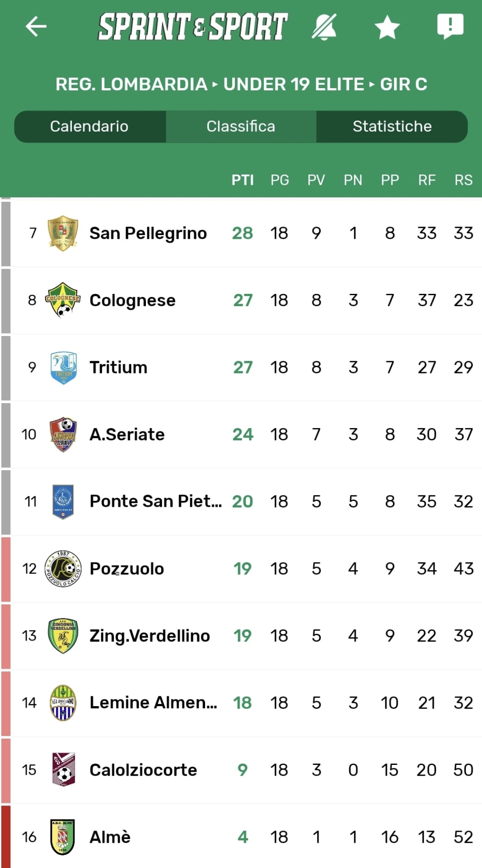The height and width of the screenshot is (868, 482).
Task: Tap the A.Seriate crest
Action: click(63, 434)
